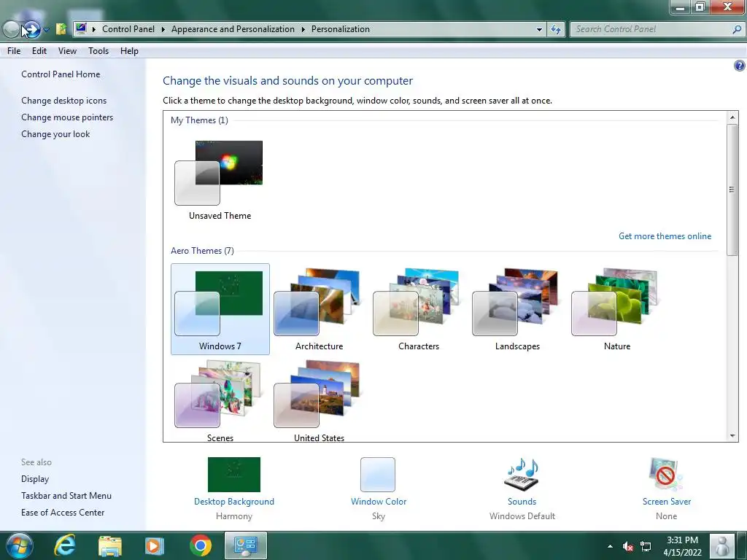
Task: Click the theme list scrollbar thumb
Action: (732, 190)
